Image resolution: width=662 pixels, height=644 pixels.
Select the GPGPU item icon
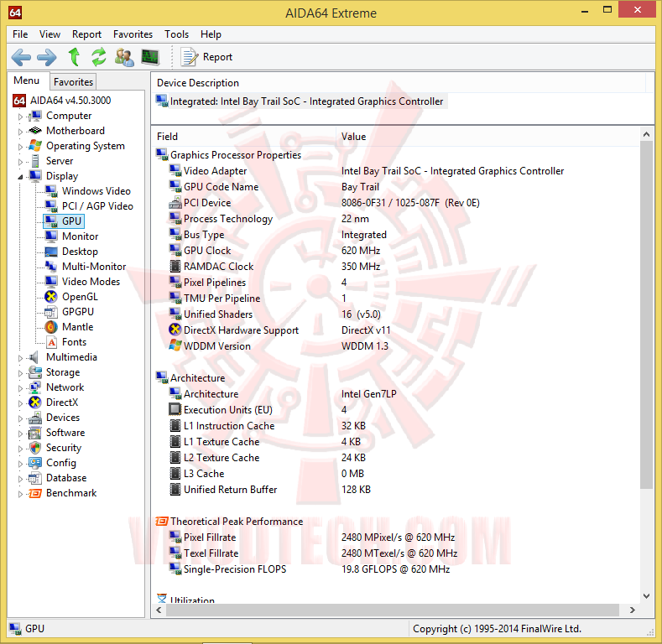[51, 312]
